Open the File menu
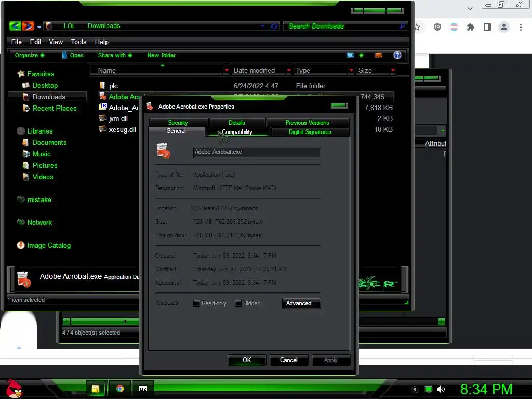This screenshot has width=532, height=399. 16,42
